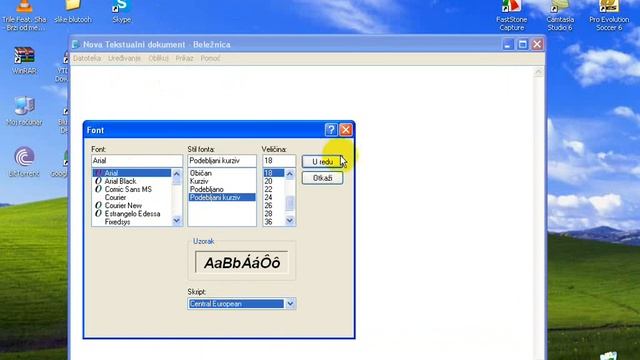The width and height of the screenshot is (640, 360).
Task: Launch Camtasia Studio 6 shortcut
Action: (x=560, y=15)
